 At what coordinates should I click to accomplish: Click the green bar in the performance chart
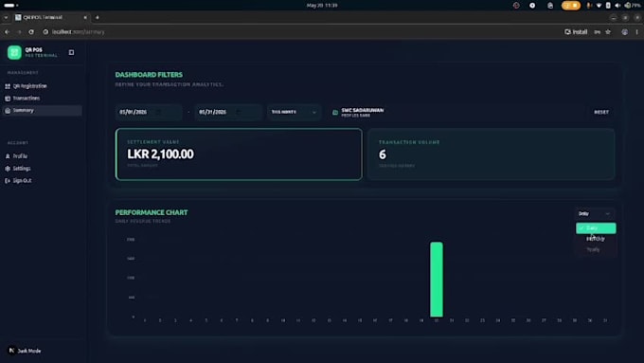coord(437,280)
